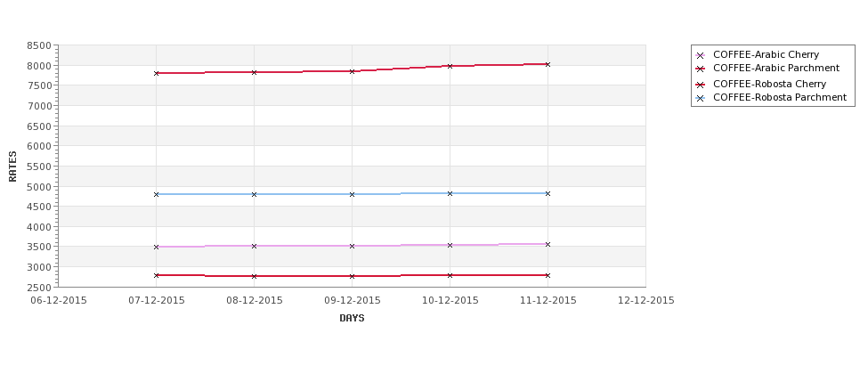Click Robosta Cherry bottom point on 08-12-2015
The width and height of the screenshot is (868, 382).
pos(254,276)
